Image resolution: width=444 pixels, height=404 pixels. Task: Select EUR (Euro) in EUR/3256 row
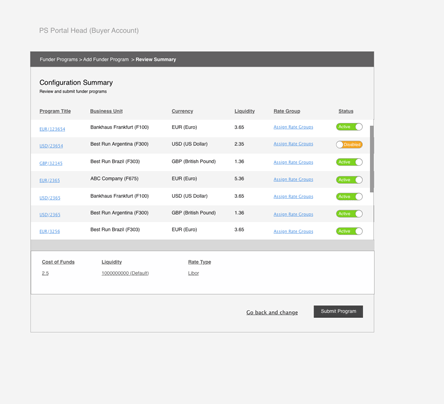(x=184, y=229)
